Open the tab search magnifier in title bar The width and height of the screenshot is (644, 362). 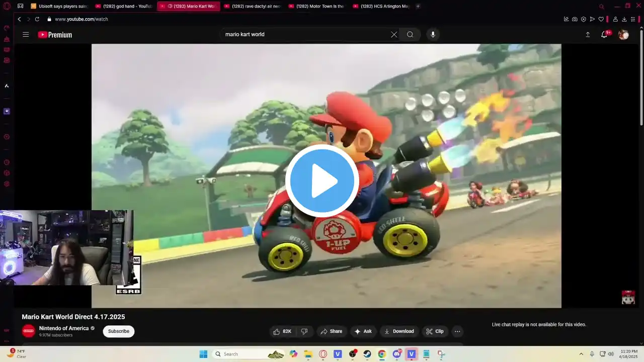(x=601, y=6)
